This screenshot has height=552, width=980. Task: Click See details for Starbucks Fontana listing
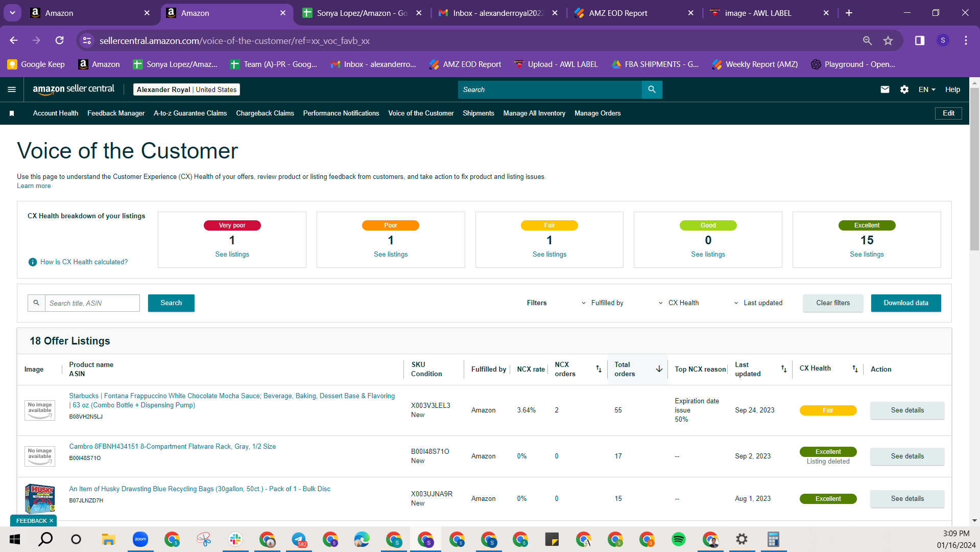pos(907,410)
